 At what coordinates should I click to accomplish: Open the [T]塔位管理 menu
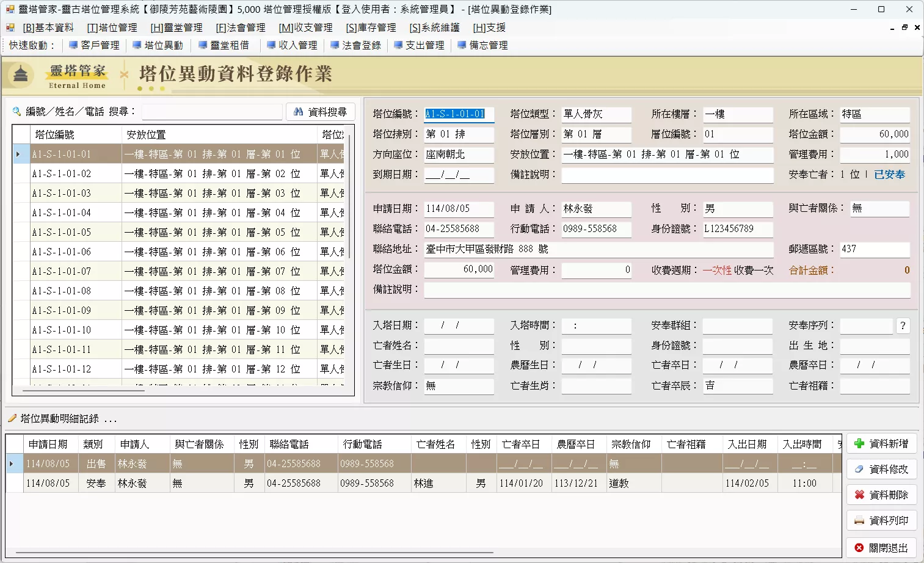click(112, 27)
